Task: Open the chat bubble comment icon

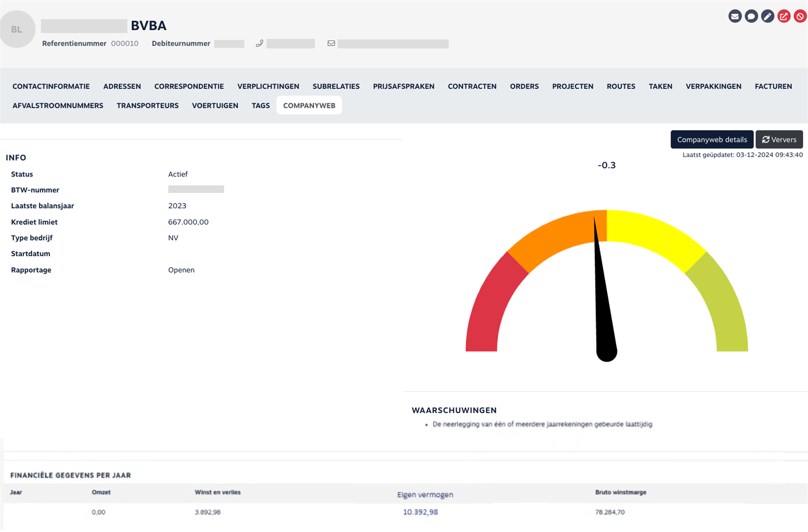Action: [751, 16]
